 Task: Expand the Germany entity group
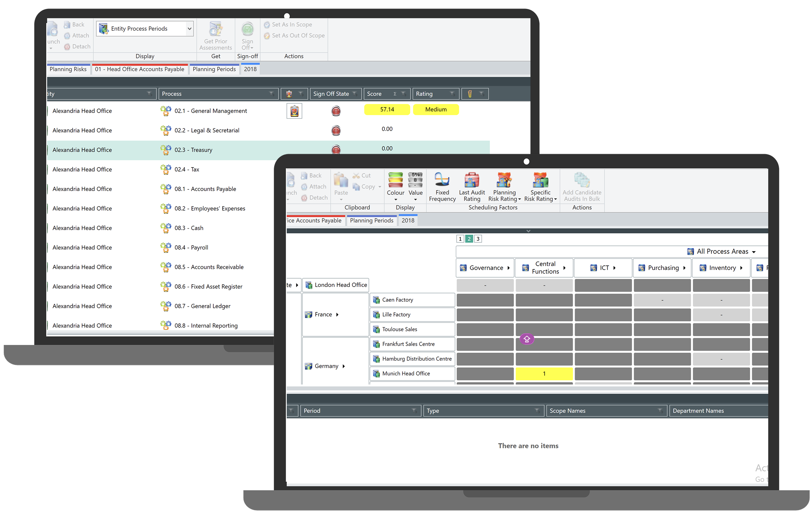point(343,366)
